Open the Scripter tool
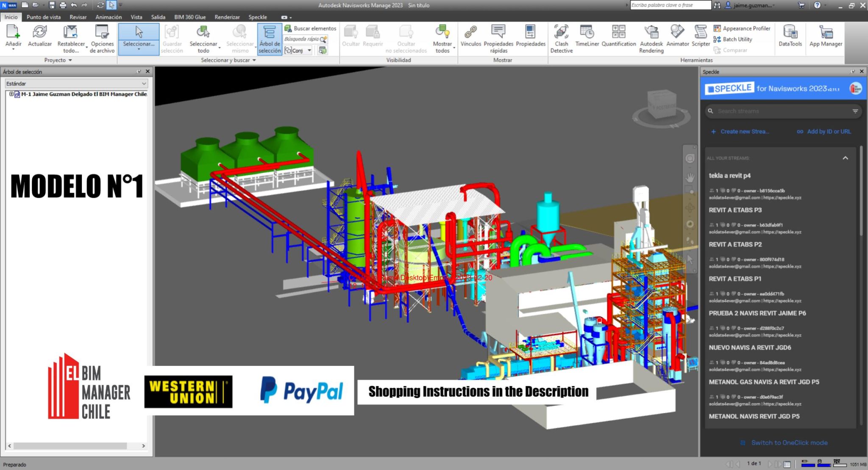 click(700, 38)
